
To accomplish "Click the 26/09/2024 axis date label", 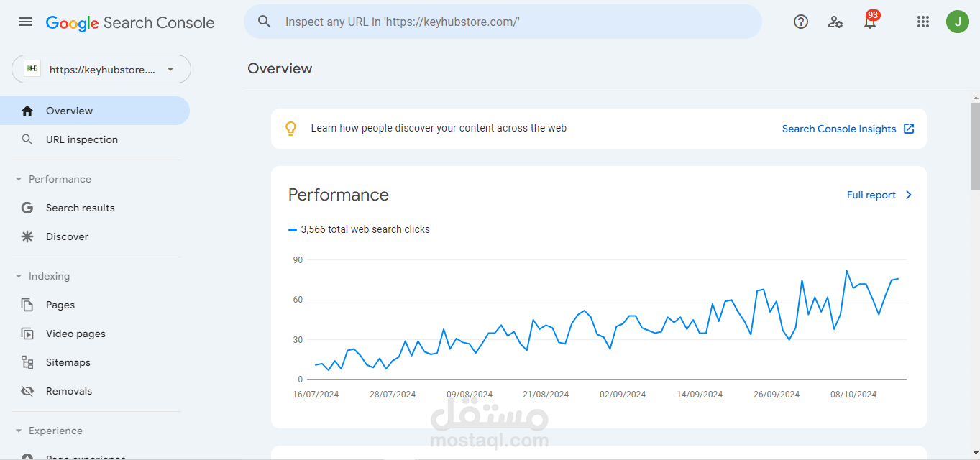I will [x=777, y=394].
